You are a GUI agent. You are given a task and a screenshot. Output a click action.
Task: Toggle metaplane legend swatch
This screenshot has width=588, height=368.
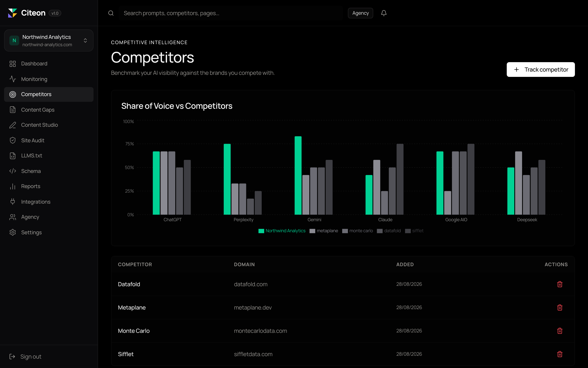click(x=312, y=231)
